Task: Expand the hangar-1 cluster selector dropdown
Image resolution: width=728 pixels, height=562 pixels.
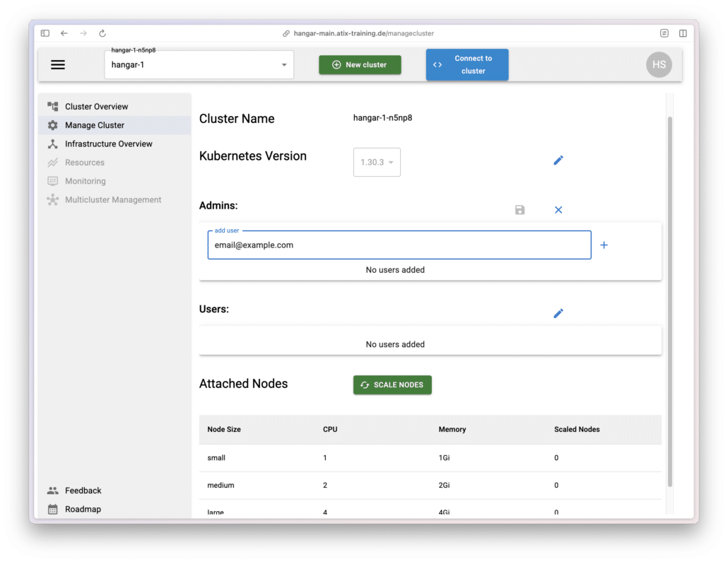Action: pos(283,65)
